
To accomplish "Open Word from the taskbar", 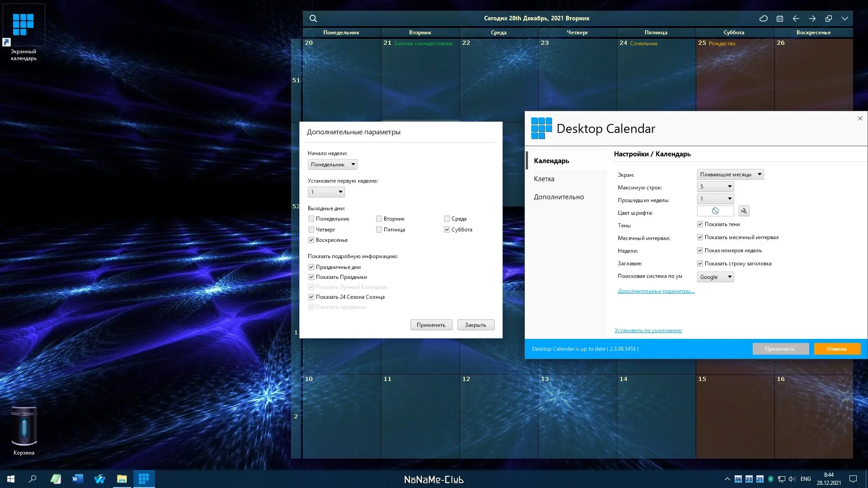I will pos(78,479).
